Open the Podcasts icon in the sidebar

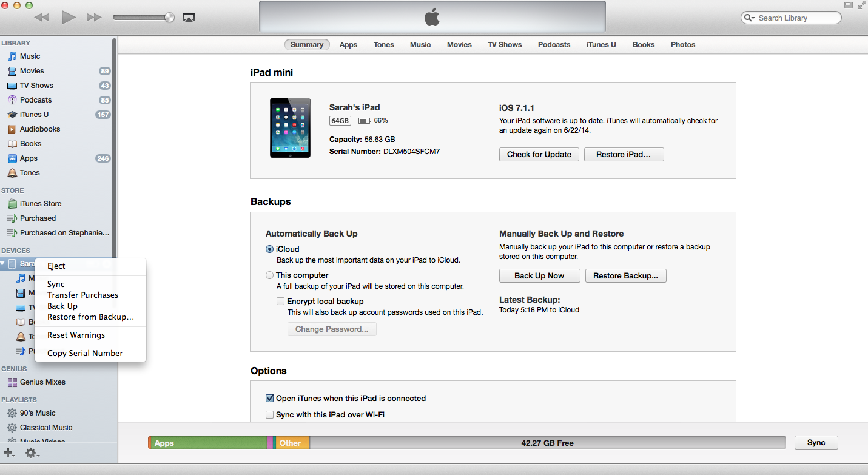coord(12,100)
